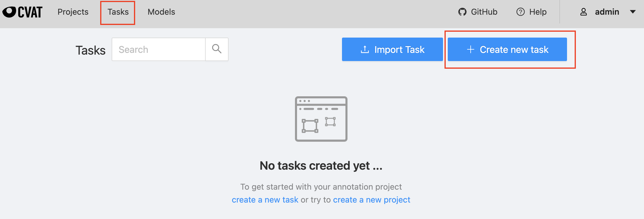The image size is (644, 219).
Task: Click the empty task list illustration
Action: pyautogui.click(x=321, y=119)
